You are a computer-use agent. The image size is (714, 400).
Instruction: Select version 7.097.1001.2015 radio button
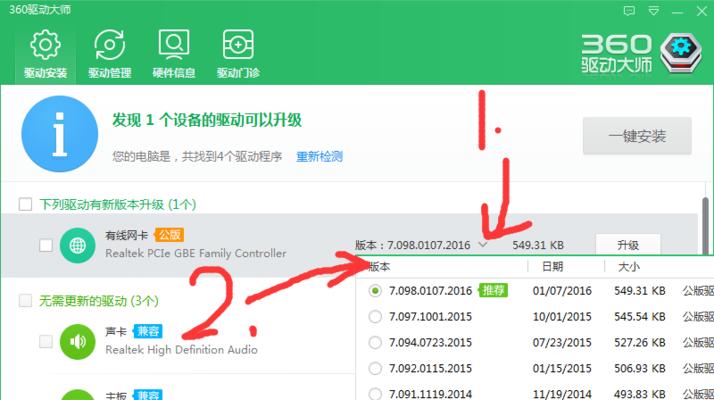point(375,316)
